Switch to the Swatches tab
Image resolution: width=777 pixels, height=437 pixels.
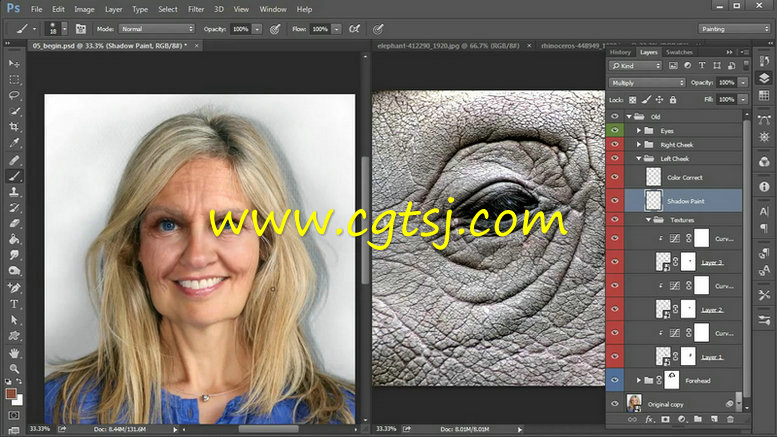point(679,52)
